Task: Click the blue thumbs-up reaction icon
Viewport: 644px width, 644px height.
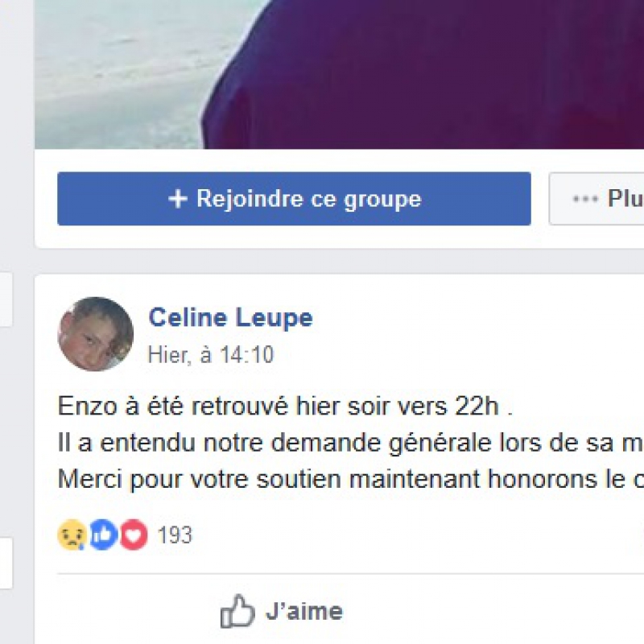Action: tap(103, 535)
